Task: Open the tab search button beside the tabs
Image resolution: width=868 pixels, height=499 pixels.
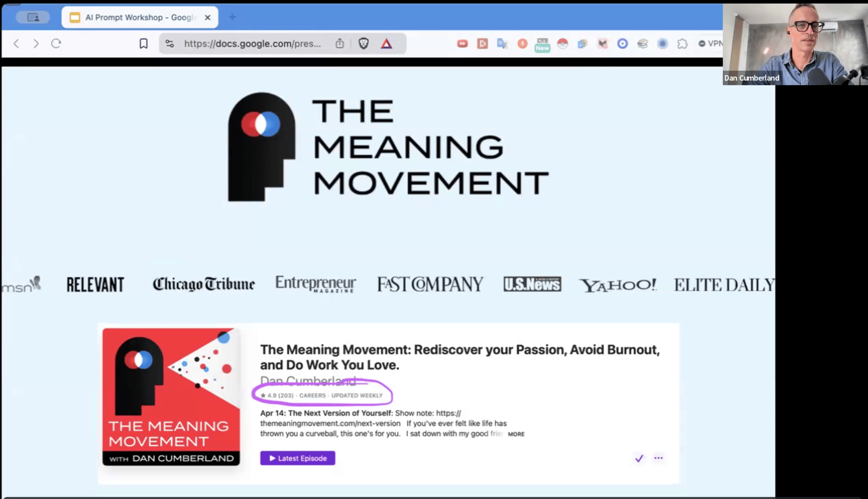Action: 33,17
